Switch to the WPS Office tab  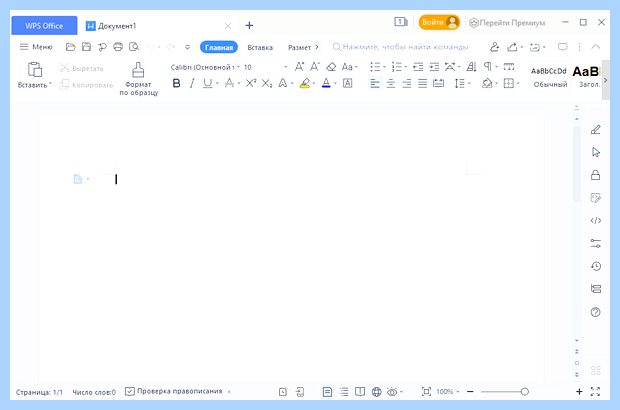coord(44,26)
